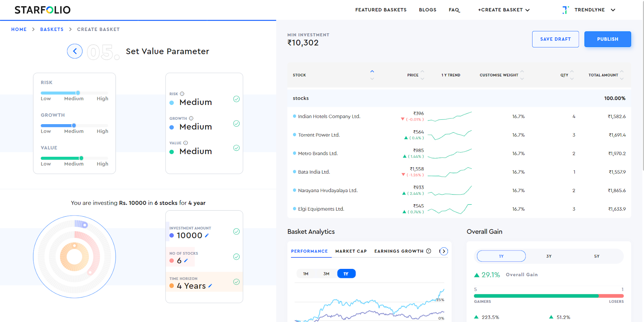Switch to the Performance tab
The height and width of the screenshot is (322, 644).
pos(310,251)
